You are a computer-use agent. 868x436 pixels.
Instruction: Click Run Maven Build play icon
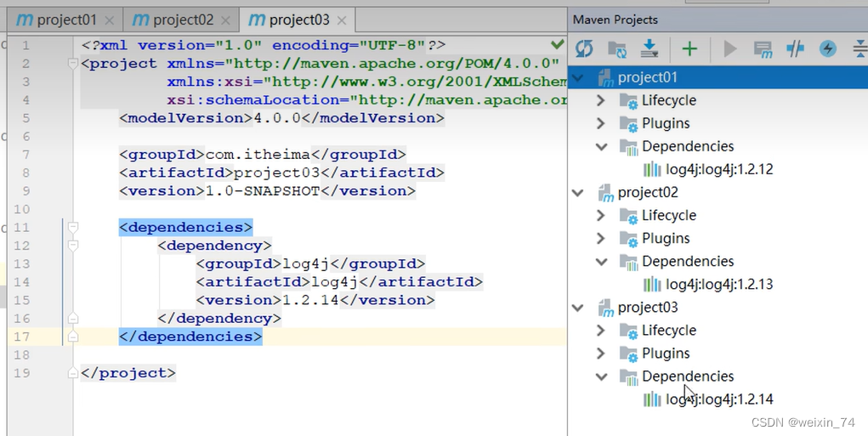(x=730, y=49)
